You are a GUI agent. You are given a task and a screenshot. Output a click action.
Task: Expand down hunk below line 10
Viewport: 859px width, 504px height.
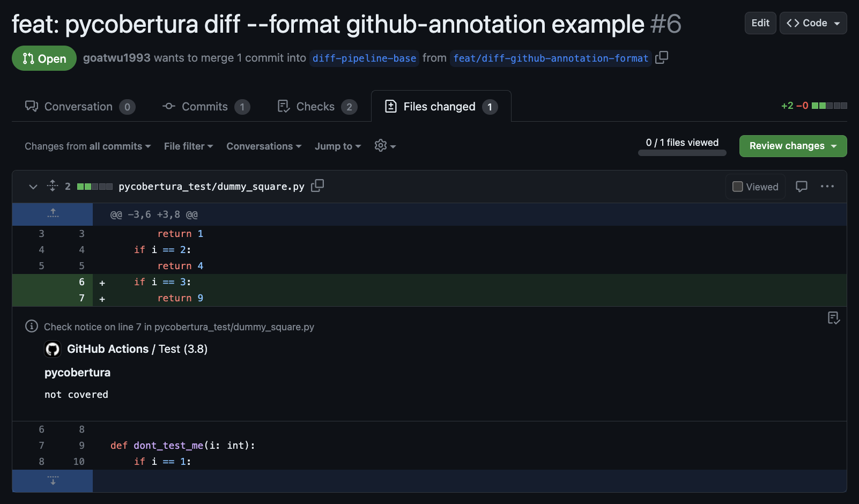click(53, 480)
